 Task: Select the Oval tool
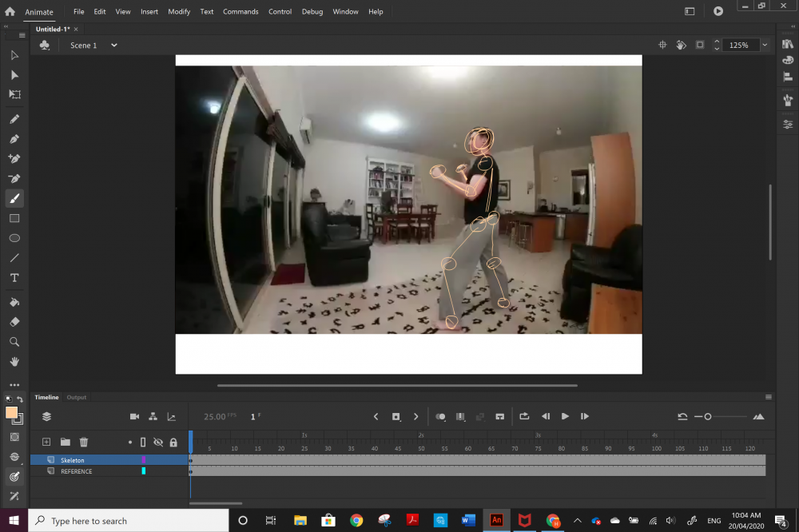click(x=14, y=238)
